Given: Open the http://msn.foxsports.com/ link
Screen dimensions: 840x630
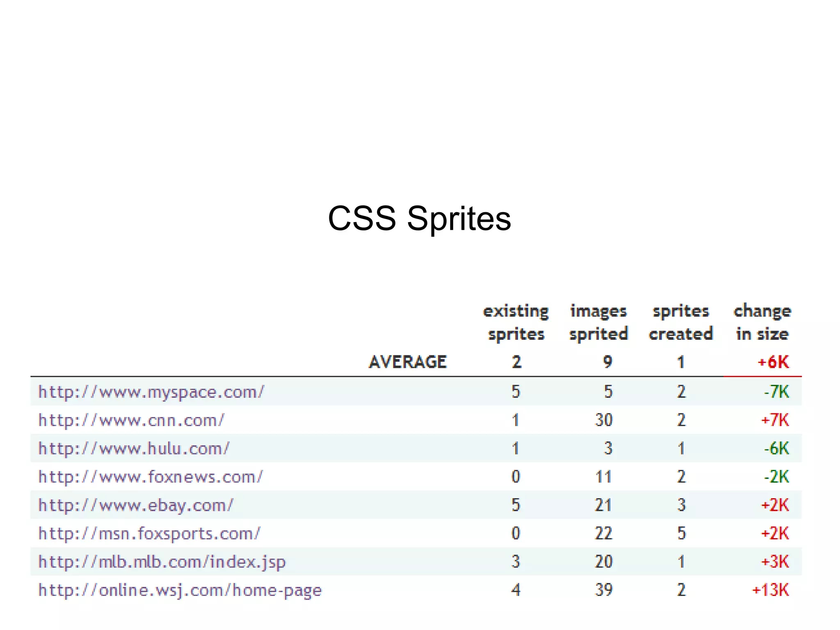Looking at the screenshot, I should coord(149,534).
